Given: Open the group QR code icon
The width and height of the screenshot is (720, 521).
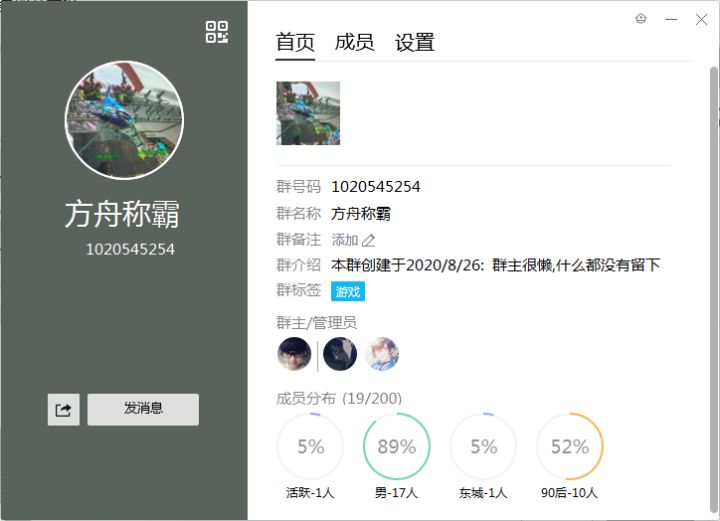Looking at the screenshot, I should 217,32.
